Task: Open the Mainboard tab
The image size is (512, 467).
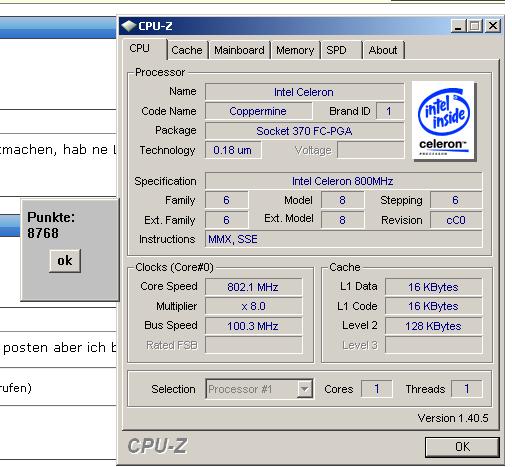Action: 239,50
